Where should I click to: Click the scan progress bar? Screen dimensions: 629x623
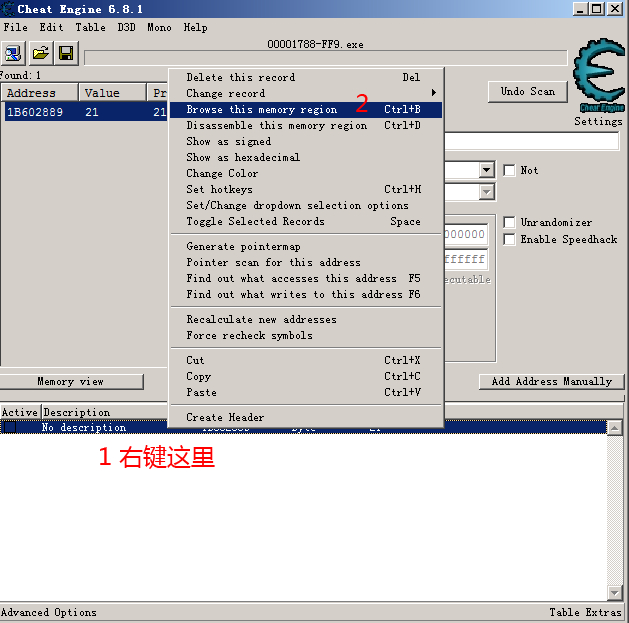(326, 58)
